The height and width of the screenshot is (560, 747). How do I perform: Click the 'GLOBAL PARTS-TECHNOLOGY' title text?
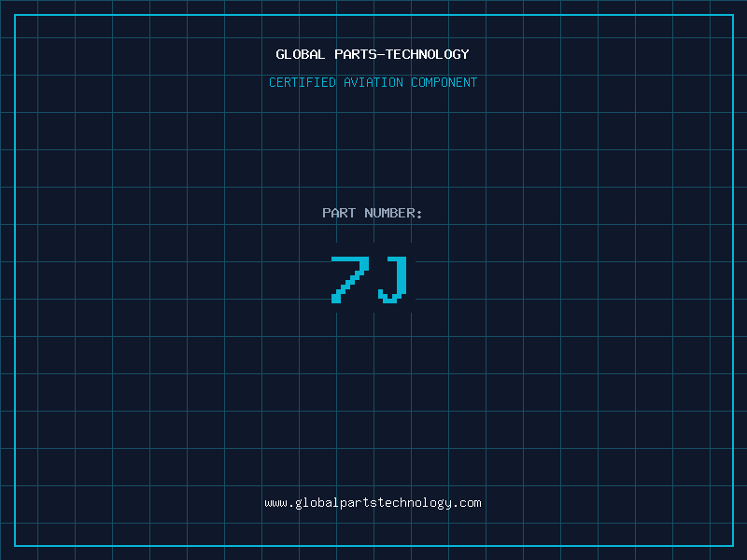click(x=373, y=54)
